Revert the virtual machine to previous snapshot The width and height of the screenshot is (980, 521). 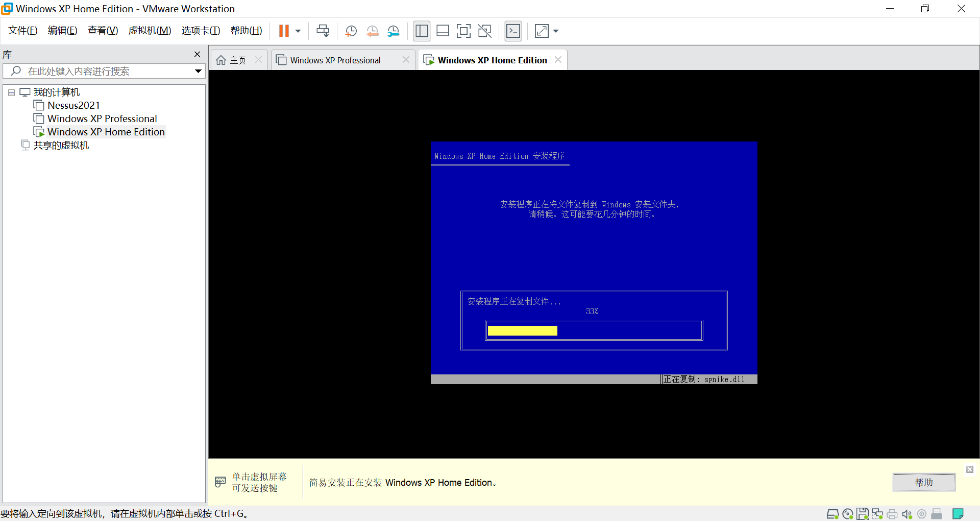373,31
